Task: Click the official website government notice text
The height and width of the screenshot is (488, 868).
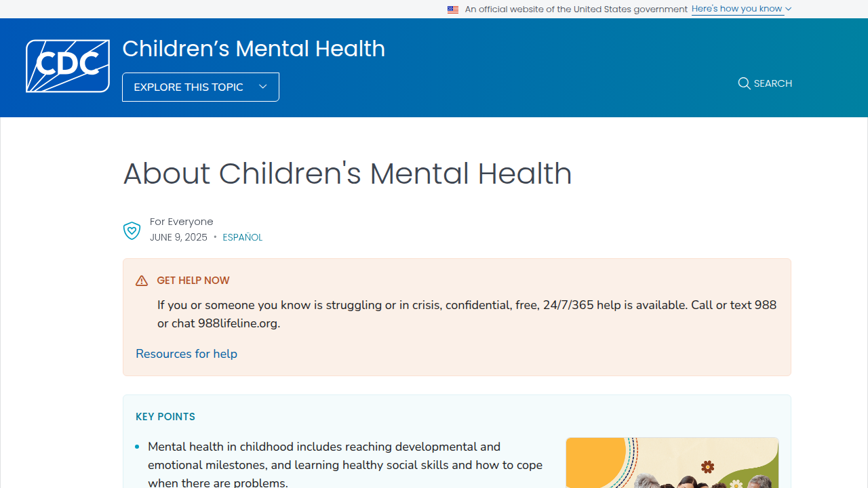Action: [x=576, y=9]
